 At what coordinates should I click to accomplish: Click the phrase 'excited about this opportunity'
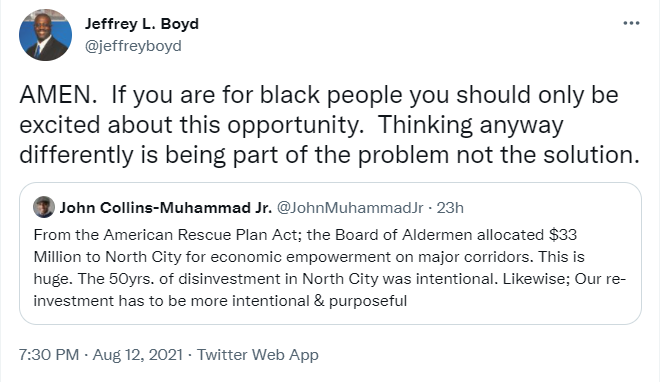click(192, 125)
